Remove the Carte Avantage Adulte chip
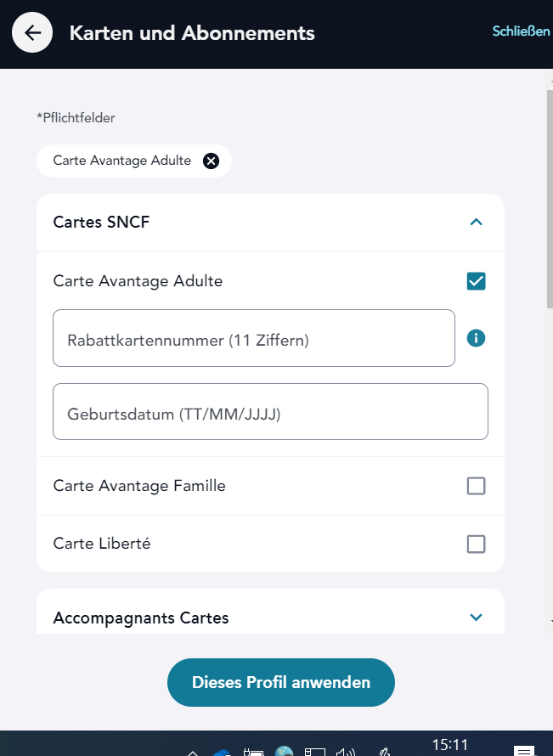Screen dimensions: 553x756 coord(211,161)
